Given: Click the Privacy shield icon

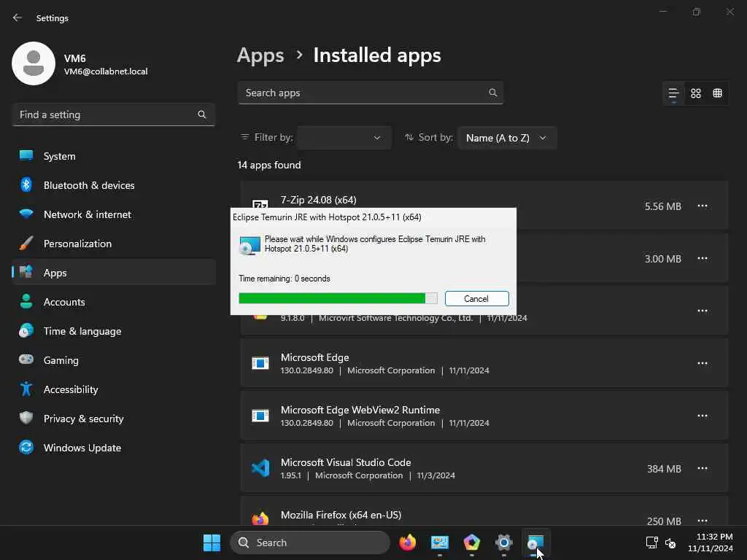Looking at the screenshot, I should click(26, 418).
